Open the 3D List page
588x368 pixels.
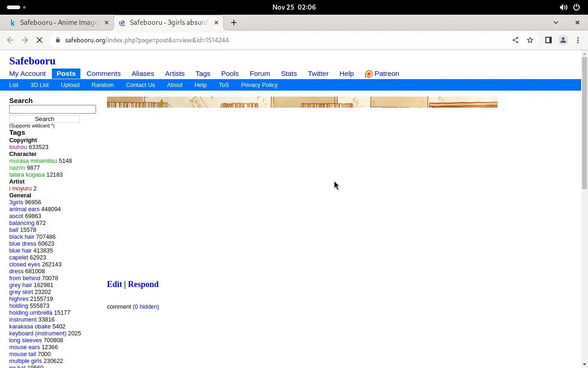pyautogui.click(x=40, y=85)
